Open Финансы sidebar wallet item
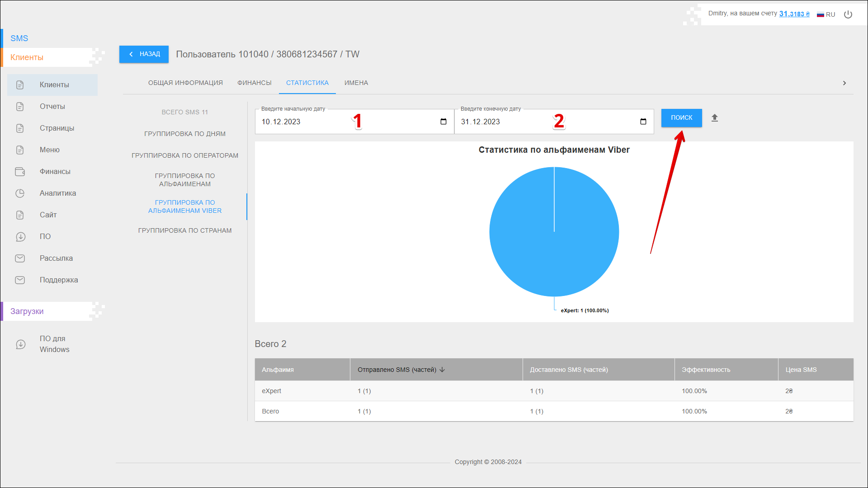 pyautogui.click(x=55, y=172)
